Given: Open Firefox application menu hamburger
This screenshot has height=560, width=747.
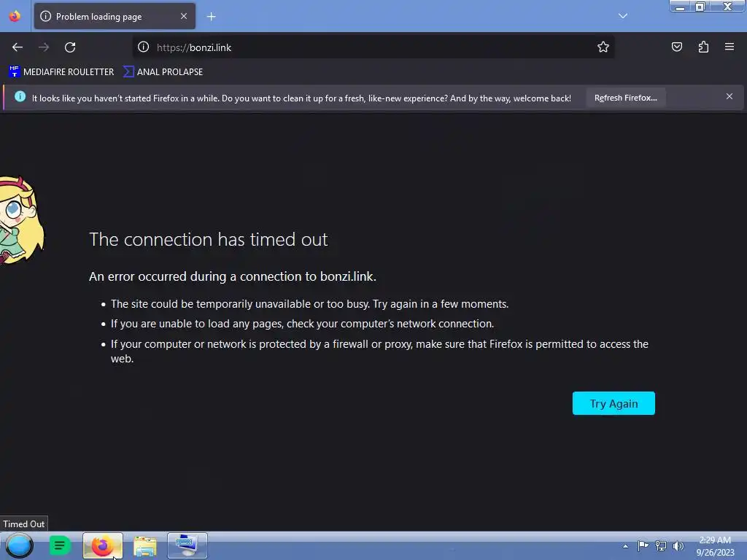Looking at the screenshot, I should [729, 47].
